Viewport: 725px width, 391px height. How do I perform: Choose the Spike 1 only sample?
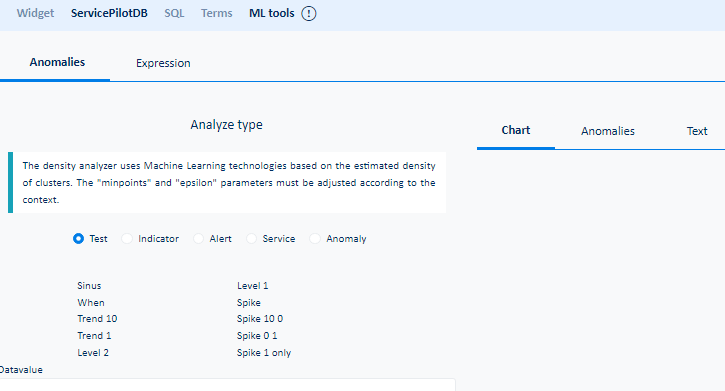264,353
